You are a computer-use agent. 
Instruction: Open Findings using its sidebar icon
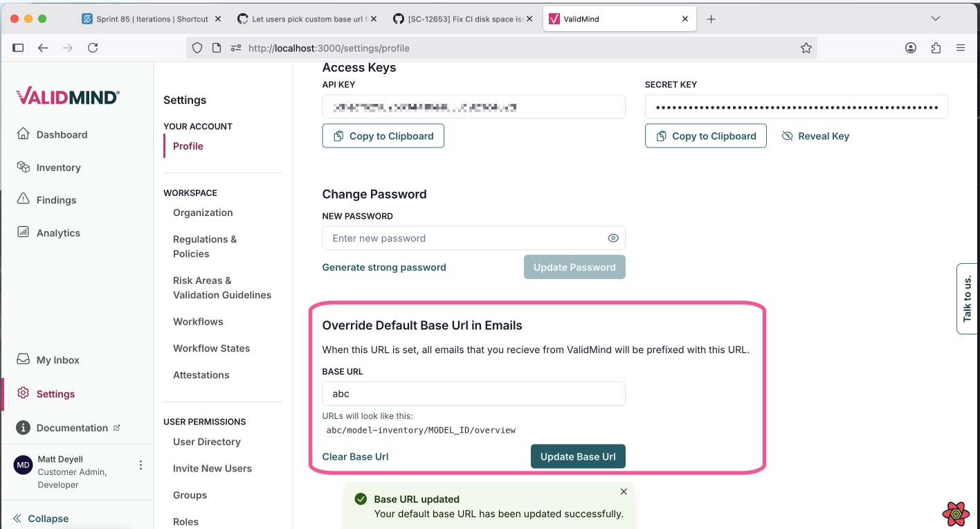tap(24, 199)
